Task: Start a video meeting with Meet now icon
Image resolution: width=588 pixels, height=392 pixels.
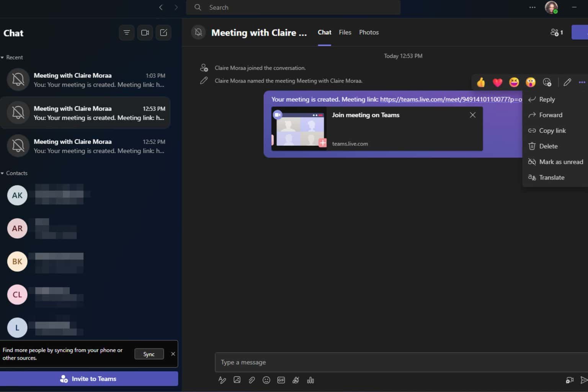Action: 145,33
